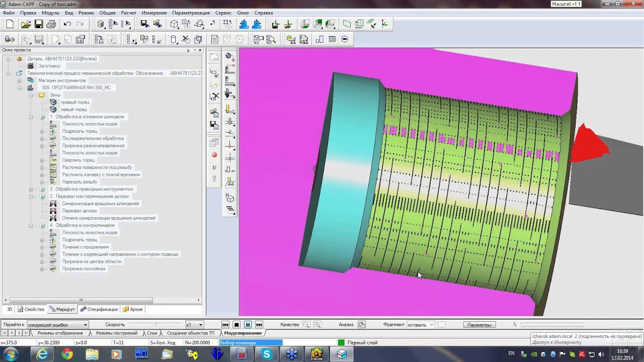
Task: Collapse 4. Обработка в контршпинделе
Action: tap(31, 225)
